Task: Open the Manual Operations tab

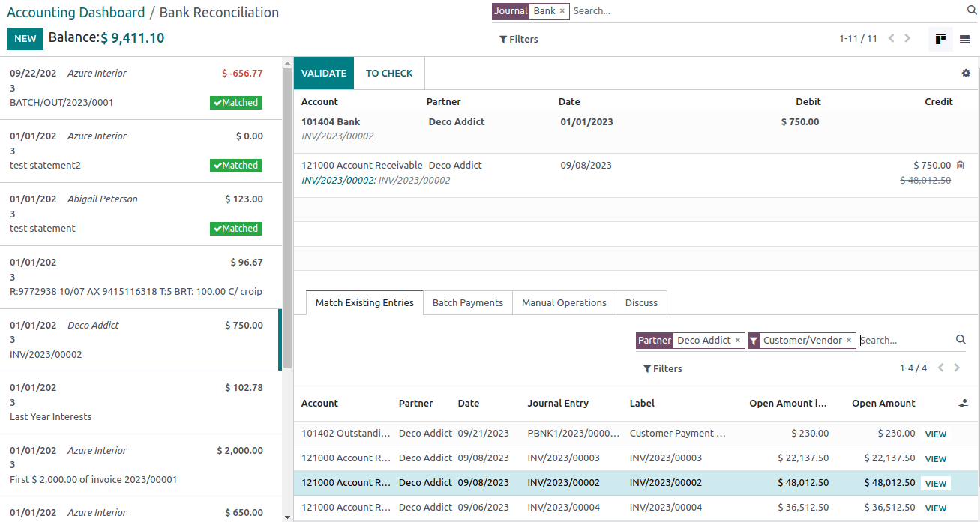Action: 564,302
